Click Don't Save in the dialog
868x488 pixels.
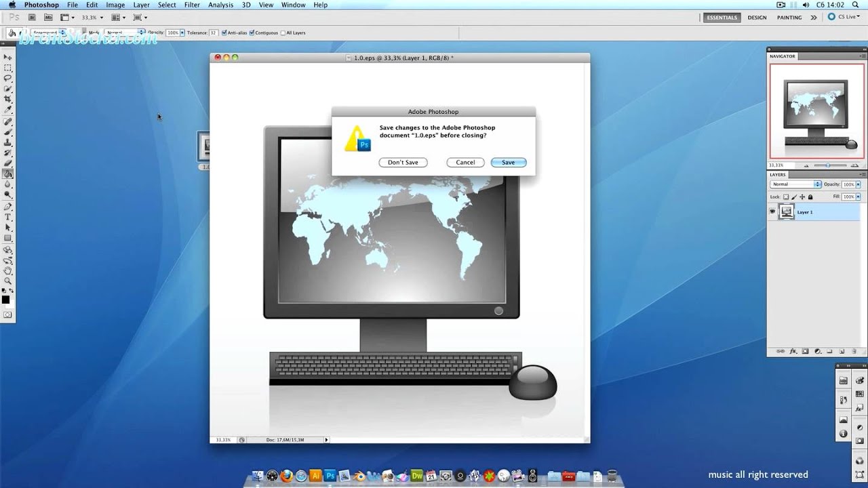[x=403, y=163]
